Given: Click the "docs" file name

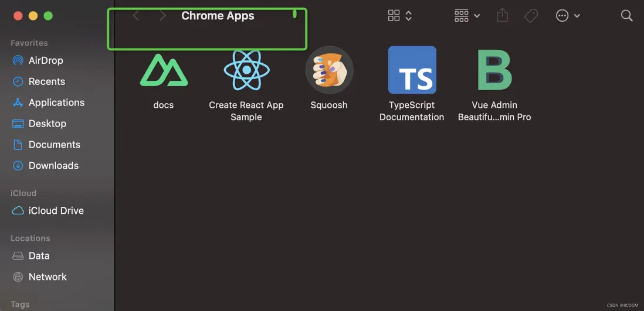Looking at the screenshot, I should (x=164, y=105).
